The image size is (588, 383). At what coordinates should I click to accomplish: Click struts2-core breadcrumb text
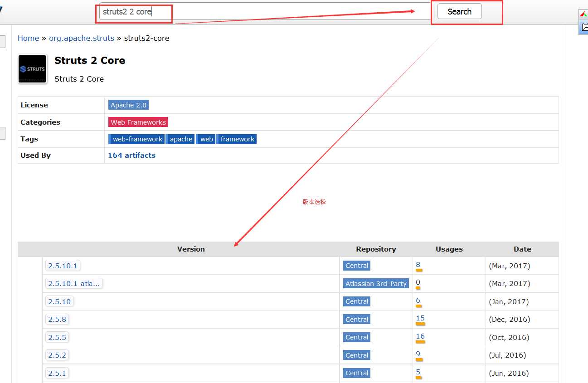point(146,38)
